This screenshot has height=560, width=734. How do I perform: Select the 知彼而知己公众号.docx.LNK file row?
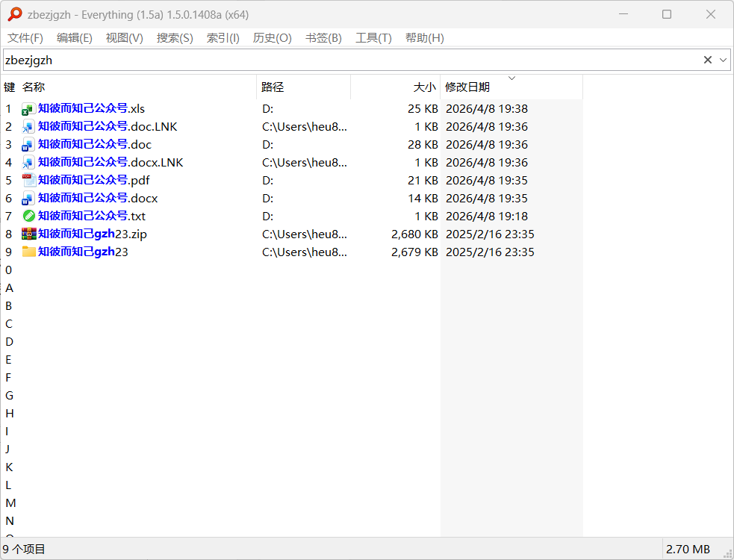[293, 163]
